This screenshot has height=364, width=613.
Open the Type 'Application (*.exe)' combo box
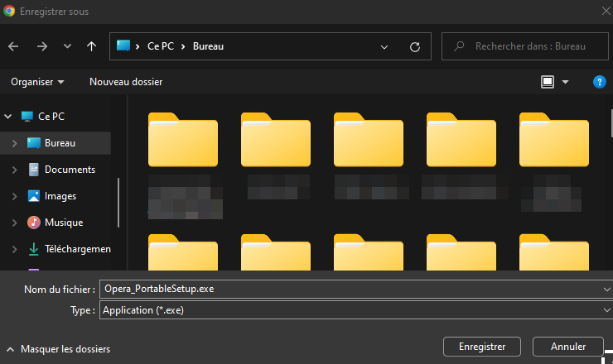[356, 310]
